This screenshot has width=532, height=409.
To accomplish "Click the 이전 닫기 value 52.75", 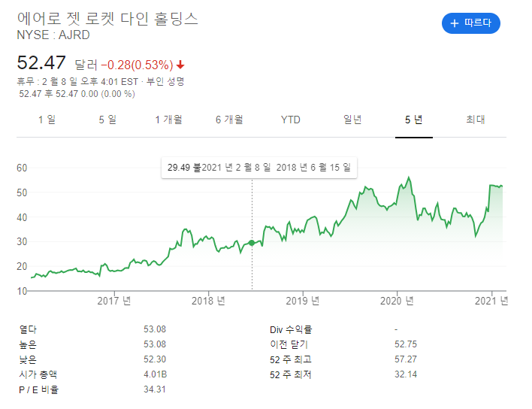I will click(x=406, y=344).
